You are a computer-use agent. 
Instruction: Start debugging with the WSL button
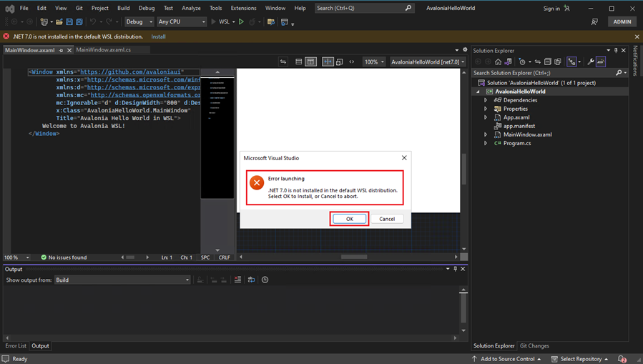coord(220,21)
